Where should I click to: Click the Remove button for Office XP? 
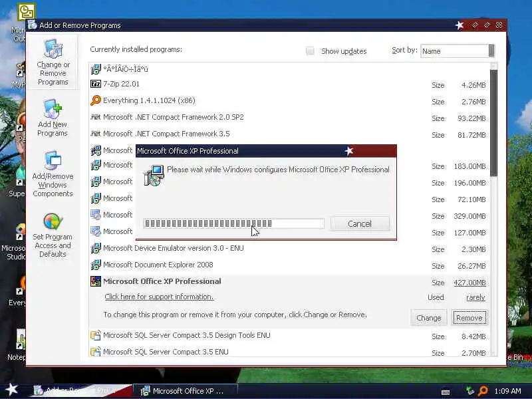[469, 318]
